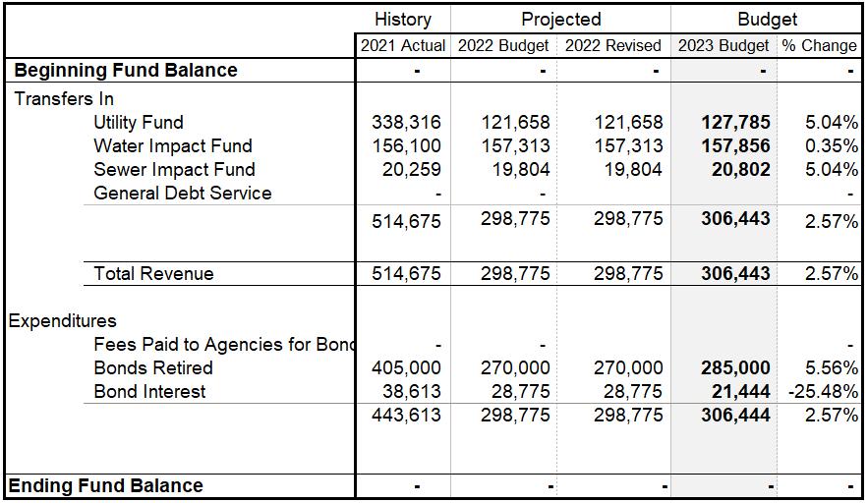This screenshot has height=503, width=868.
Task: Select the Total Revenue row label
Action: point(153,274)
